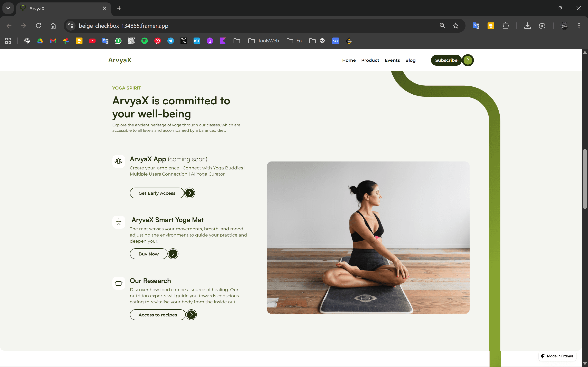Bookmark this page with star icon

click(x=455, y=26)
